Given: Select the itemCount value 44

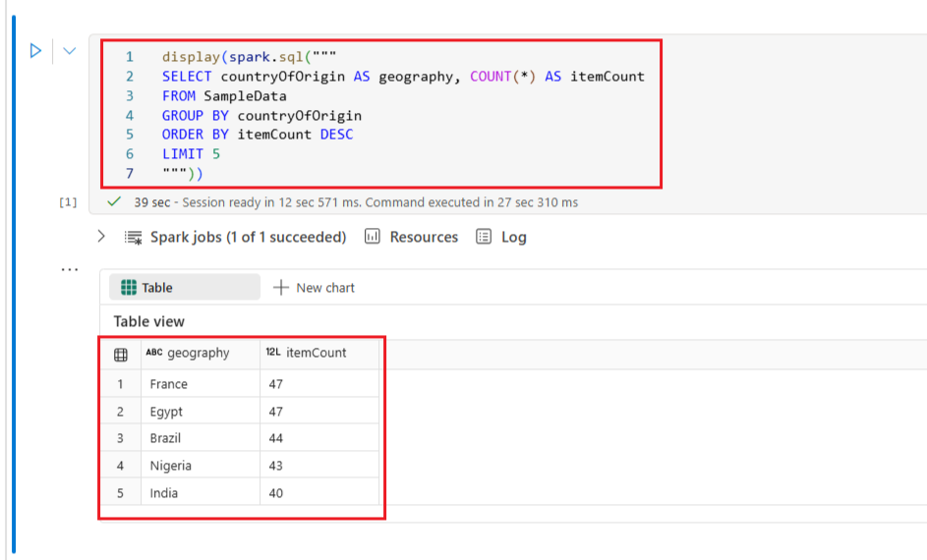Looking at the screenshot, I should tap(319, 438).
